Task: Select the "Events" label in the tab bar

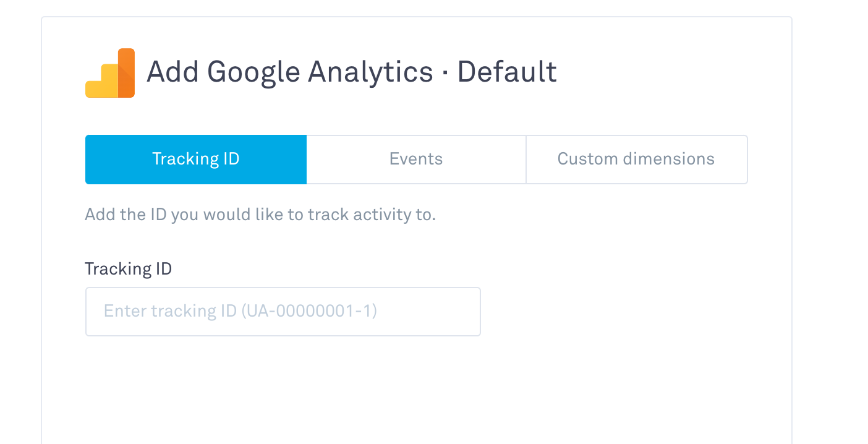Action: pyautogui.click(x=416, y=159)
